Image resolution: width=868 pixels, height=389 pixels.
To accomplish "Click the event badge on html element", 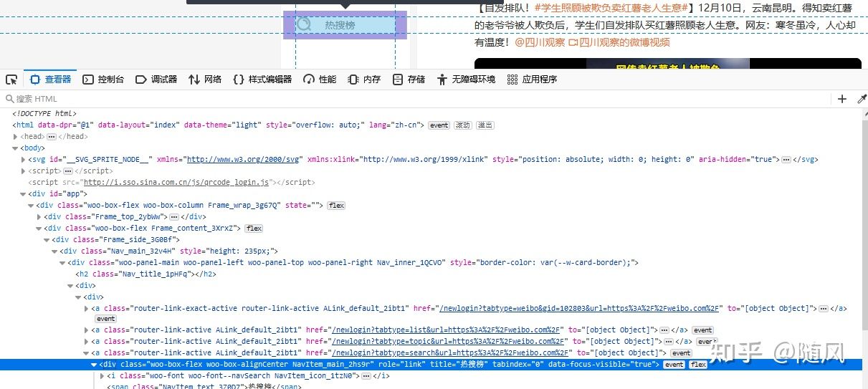I will coord(439,125).
